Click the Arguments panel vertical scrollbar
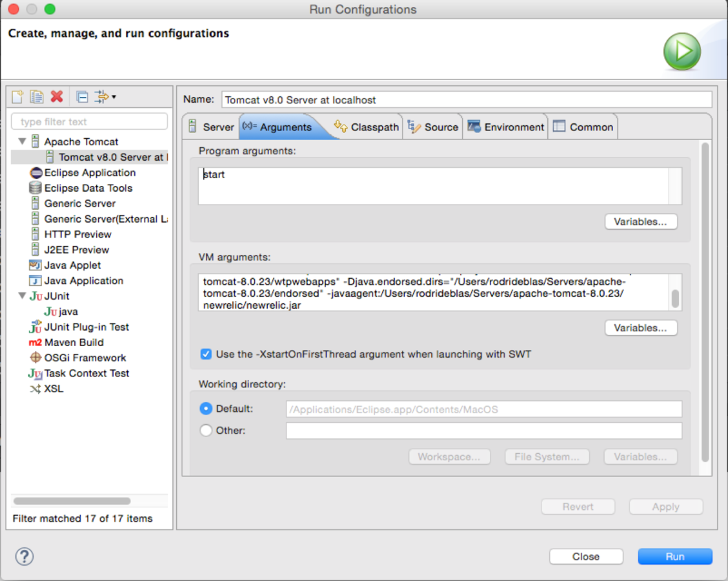Viewport: 728px width, 581px height. [x=705, y=302]
